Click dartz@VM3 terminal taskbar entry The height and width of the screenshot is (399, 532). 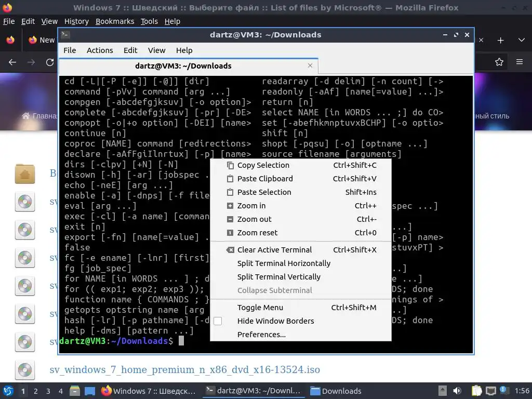pyautogui.click(x=254, y=391)
